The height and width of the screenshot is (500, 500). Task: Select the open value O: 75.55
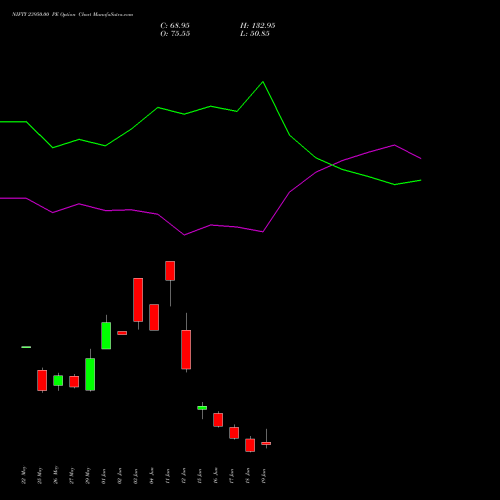175,34
